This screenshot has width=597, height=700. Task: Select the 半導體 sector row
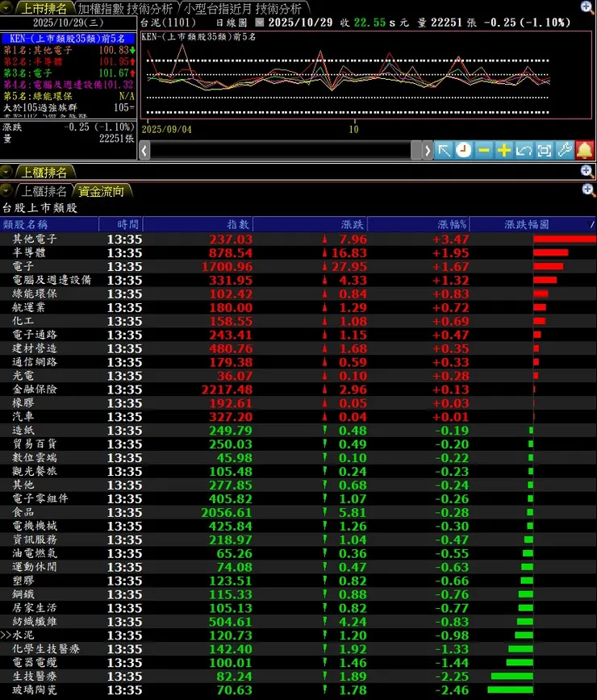point(298,252)
